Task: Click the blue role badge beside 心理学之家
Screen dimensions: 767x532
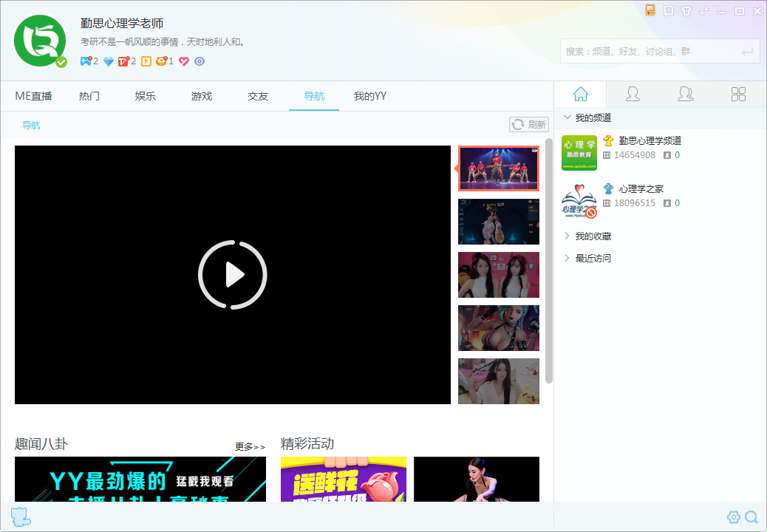Action: pyautogui.click(x=609, y=188)
